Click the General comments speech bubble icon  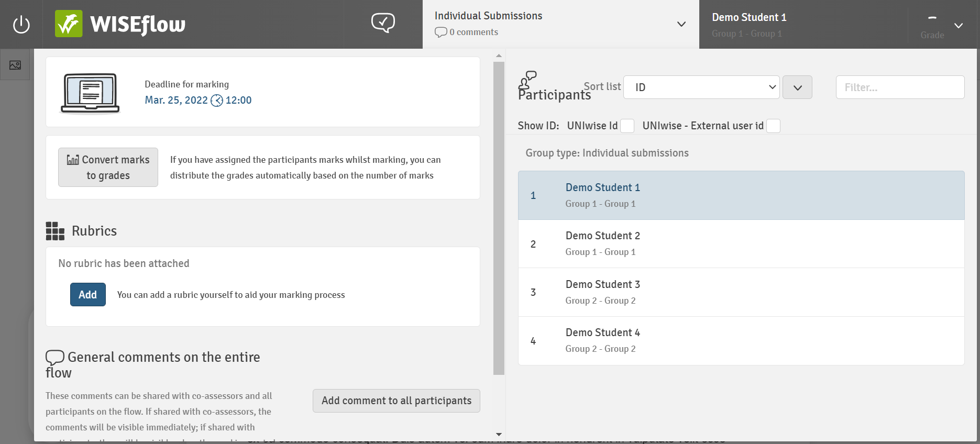coord(55,357)
